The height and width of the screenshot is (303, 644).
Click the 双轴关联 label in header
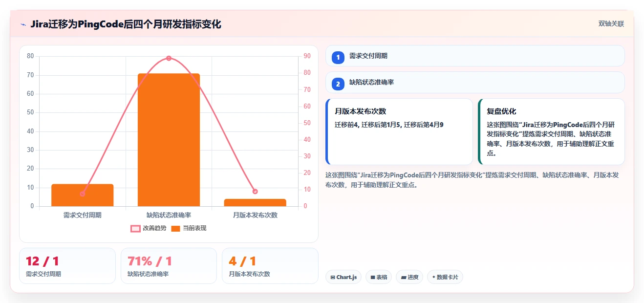(611, 24)
